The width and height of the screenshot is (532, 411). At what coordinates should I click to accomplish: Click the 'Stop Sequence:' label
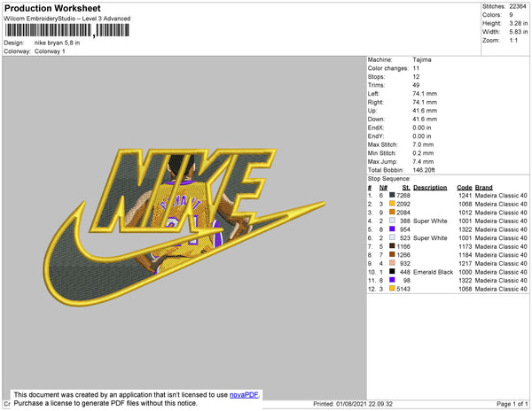389,179
